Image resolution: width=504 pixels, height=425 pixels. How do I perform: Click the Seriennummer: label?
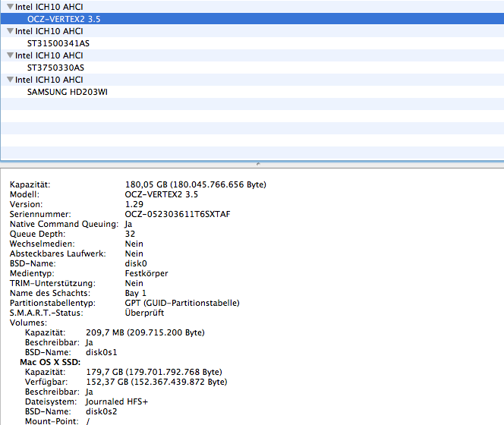point(40,214)
